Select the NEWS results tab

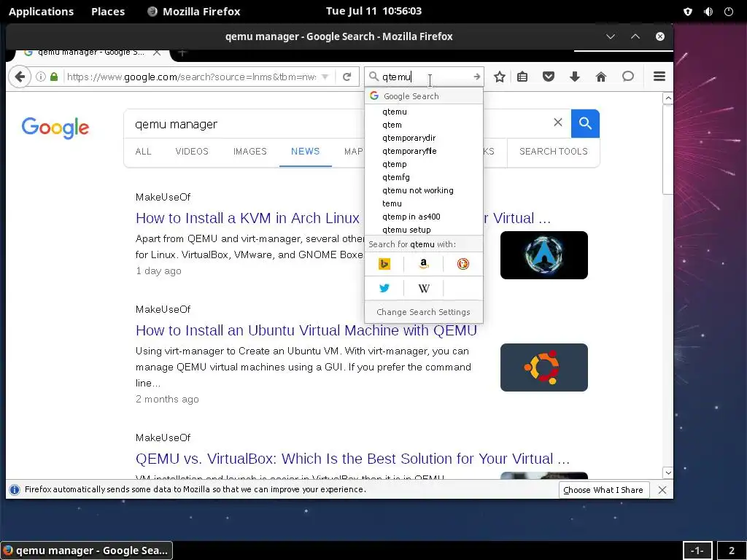click(306, 152)
